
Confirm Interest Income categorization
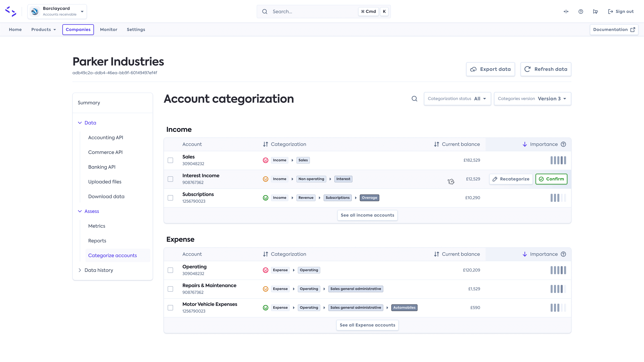click(x=551, y=179)
